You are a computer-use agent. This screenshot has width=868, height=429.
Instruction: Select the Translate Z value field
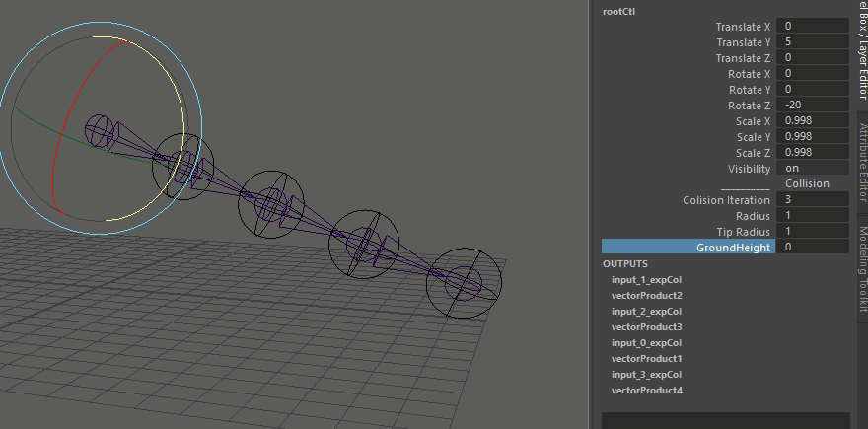point(812,57)
